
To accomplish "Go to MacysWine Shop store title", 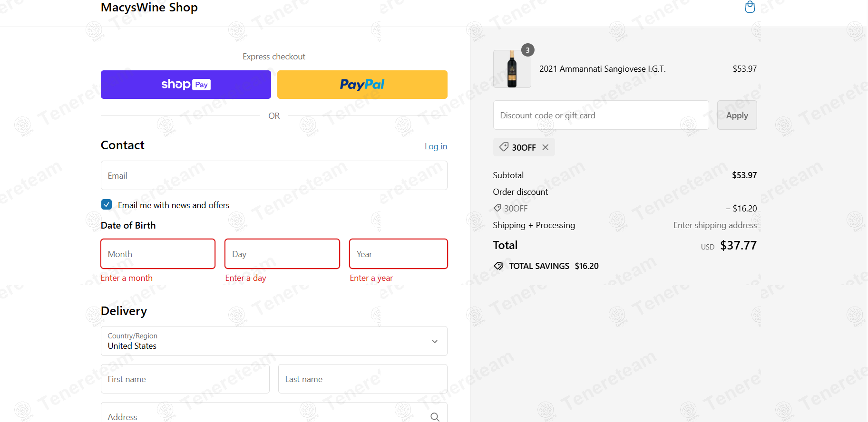I will point(149,7).
